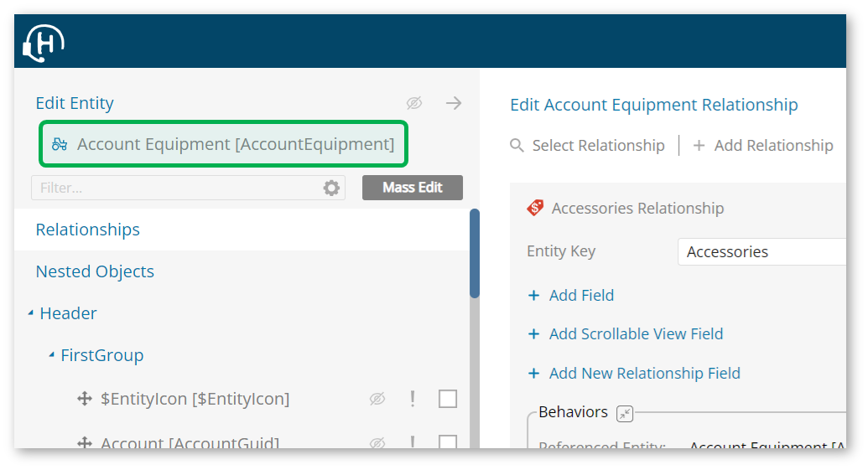Image resolution: width=868 pixels, height=470 pixels.
Task: Toggle the hidden-eye icon beside Edit Entity
Action: click(x=414, y=103)
